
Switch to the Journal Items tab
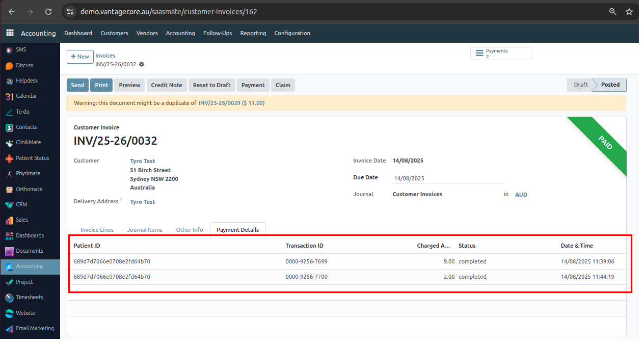click(145, 230)
